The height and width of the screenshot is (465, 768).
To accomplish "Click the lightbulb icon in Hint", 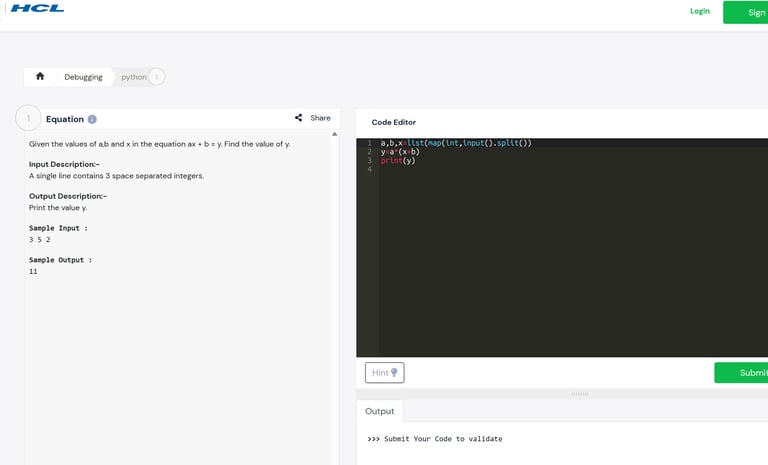I will (x=394, y=372).
